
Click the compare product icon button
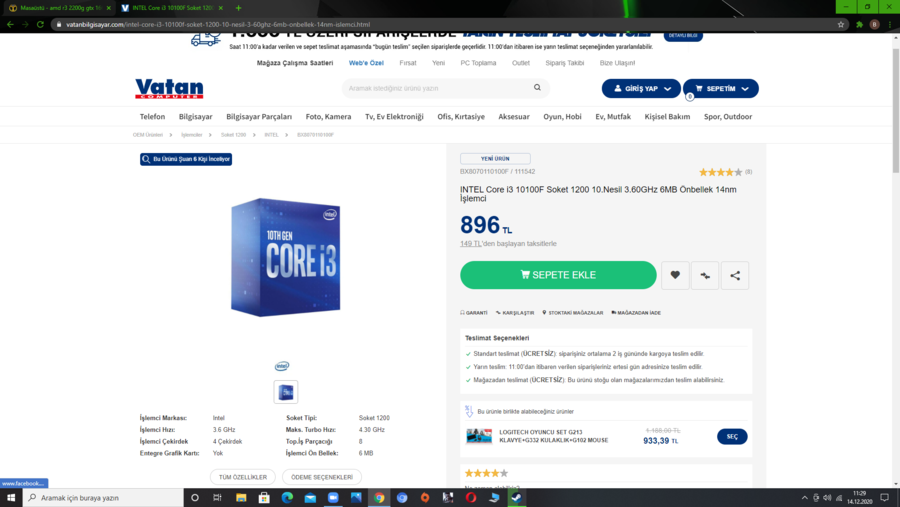coord(705,275)
